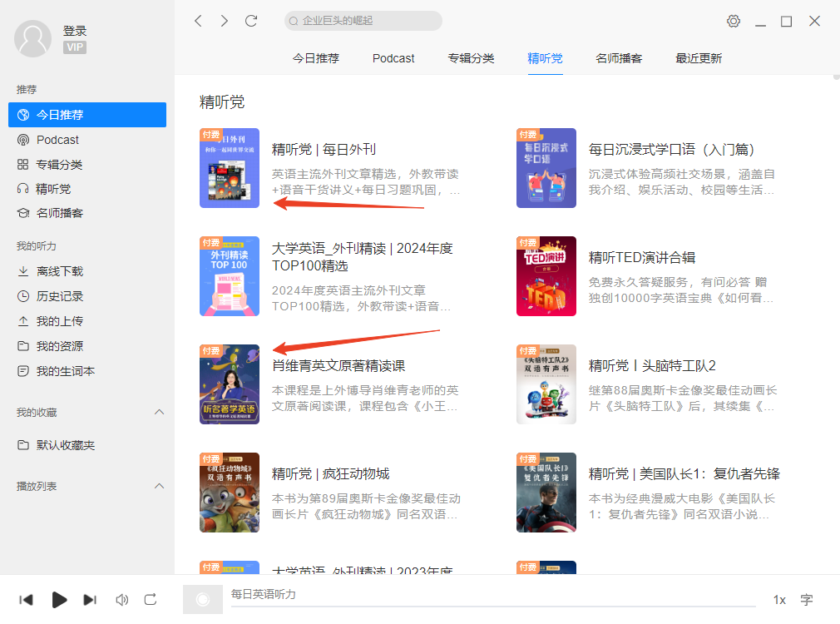Open 肖维青英文原著精读课 title
Viewport: 840px width, 624px height.
338,366
